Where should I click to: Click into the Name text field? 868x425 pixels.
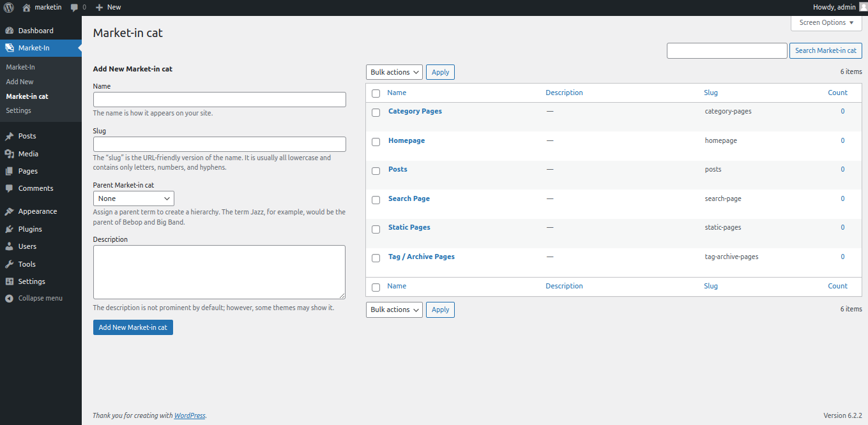point(219,100)
